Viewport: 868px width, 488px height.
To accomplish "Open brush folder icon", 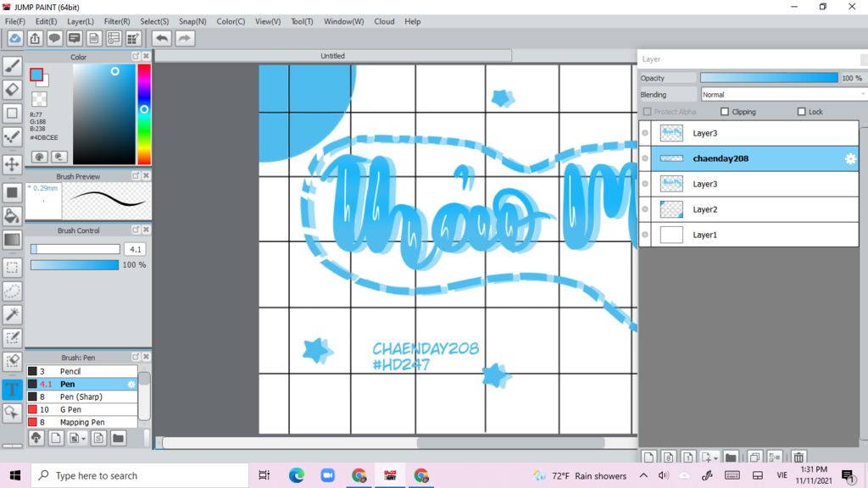I will (x=118, y=438).
